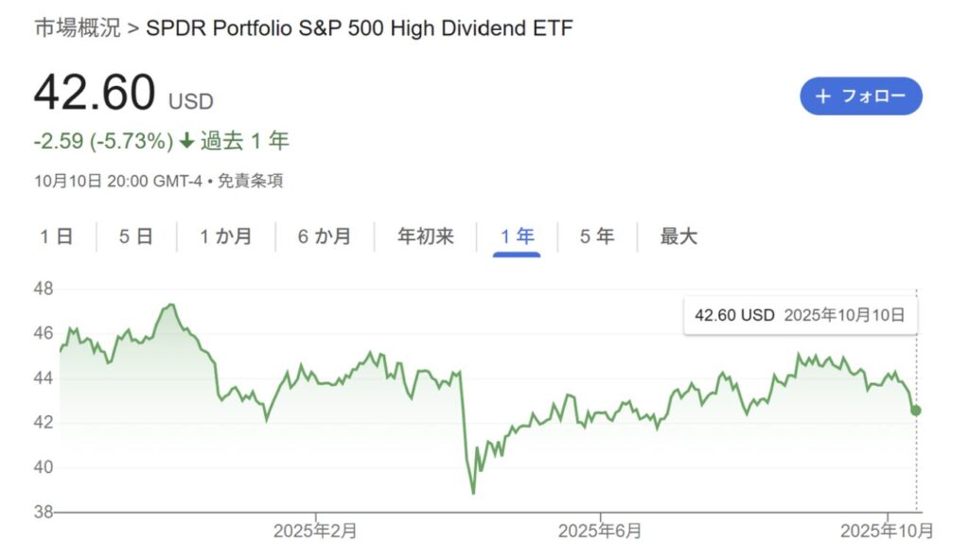Click the SPDR Portfolio S&P 500 ETF title
969x560 pixels.
click(360, 28)
